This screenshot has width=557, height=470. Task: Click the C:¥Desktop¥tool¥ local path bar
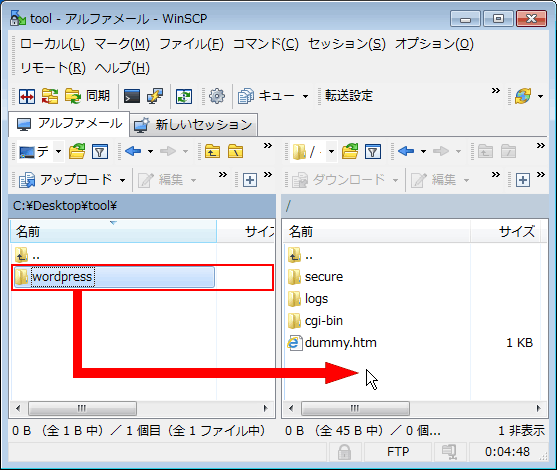[x=142, y=206]
